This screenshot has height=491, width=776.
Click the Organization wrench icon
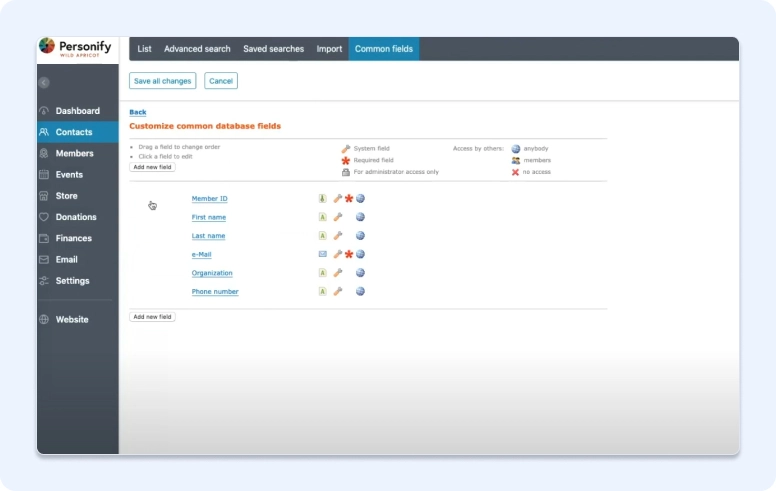point(338,273)
